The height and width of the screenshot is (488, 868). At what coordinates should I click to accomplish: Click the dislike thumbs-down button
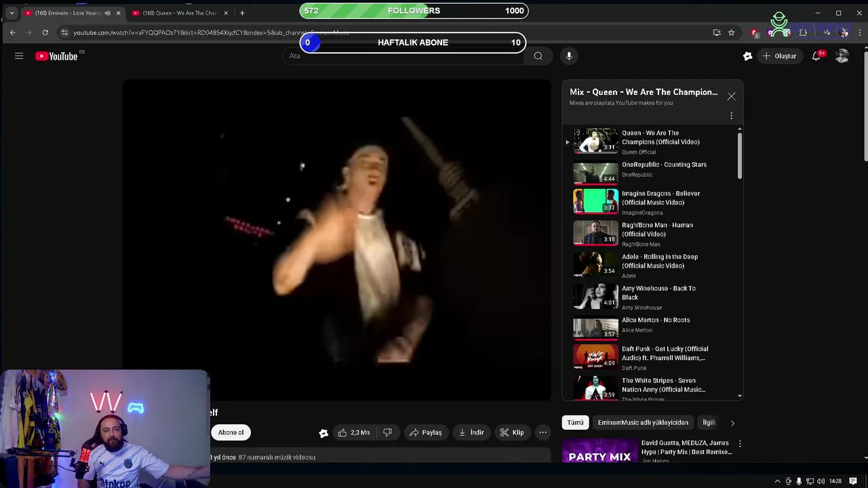pyautogui.click(x=387, y=432)
